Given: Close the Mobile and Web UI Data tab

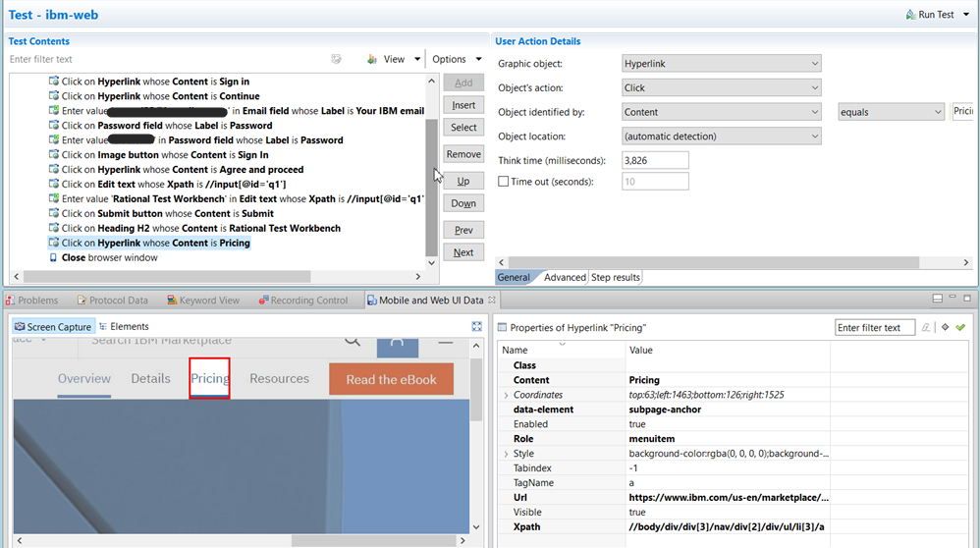Looking at the screenshot, I should point(491,300).
